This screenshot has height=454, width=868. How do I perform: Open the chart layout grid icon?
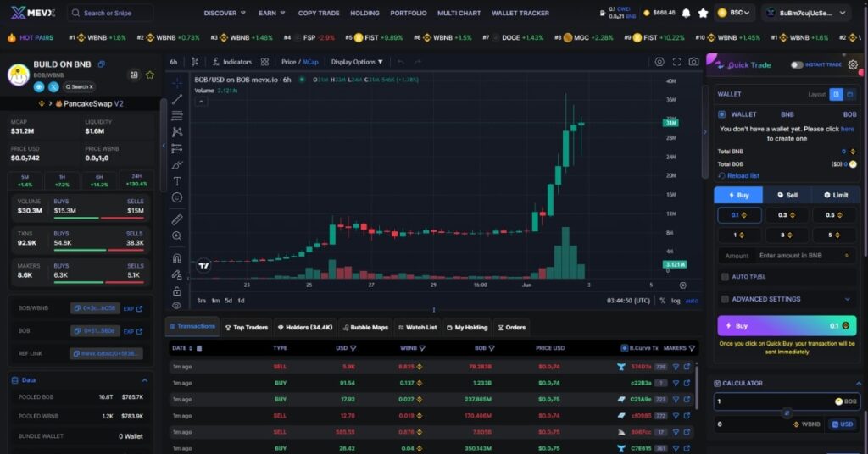(264, 62)
